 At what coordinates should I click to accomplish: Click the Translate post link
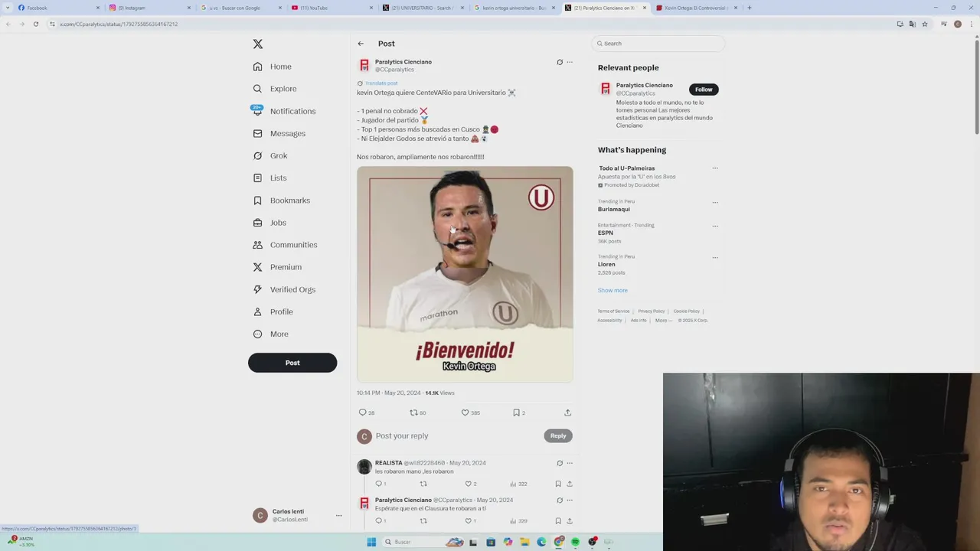[x=381, y=83]
